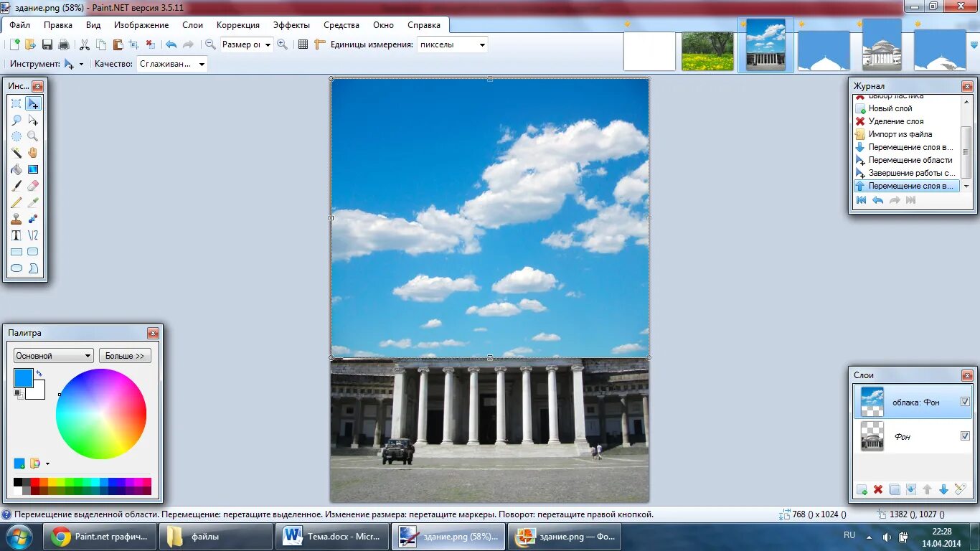Click Delete Layer red X in Layers
Image resolution: width=980 pixels, height=551 pixels.
[x=878, y=489]
